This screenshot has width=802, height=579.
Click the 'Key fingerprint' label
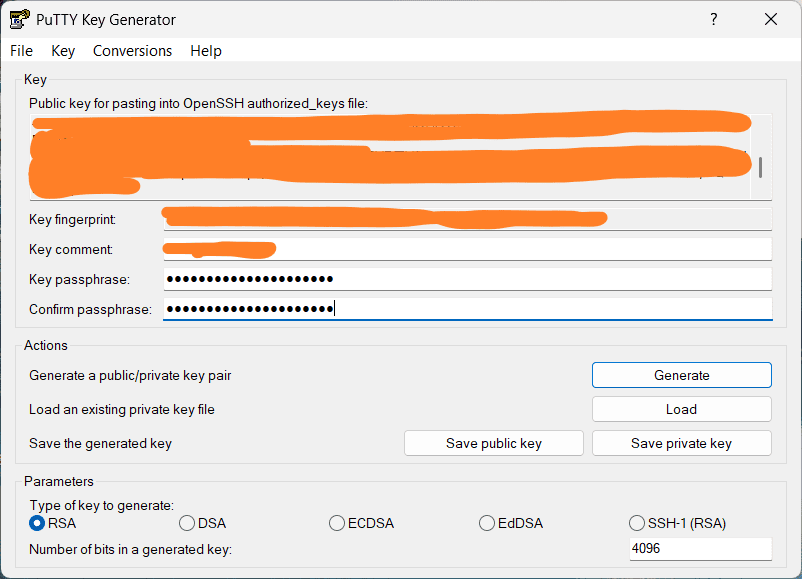click(x=72, y=219)
